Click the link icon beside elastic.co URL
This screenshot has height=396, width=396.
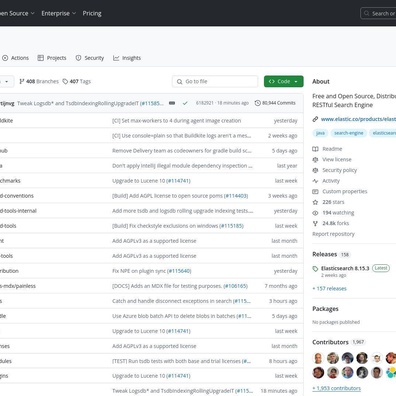[x=315, y=119]
